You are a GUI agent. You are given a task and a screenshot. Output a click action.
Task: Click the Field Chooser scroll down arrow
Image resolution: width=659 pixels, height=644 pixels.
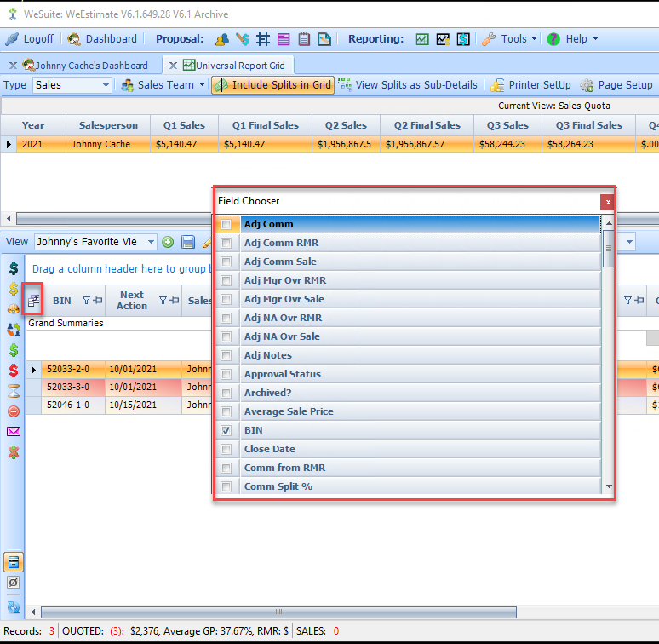coord(609,486)
